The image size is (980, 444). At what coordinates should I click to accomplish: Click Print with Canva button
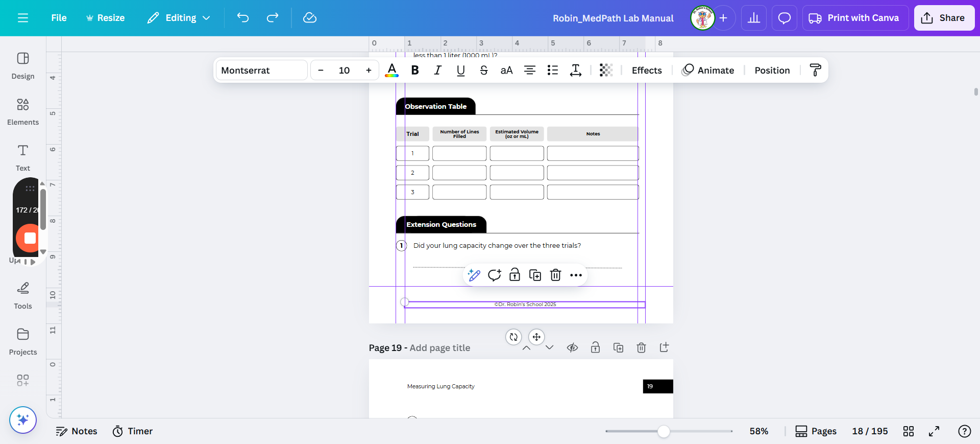855,18
